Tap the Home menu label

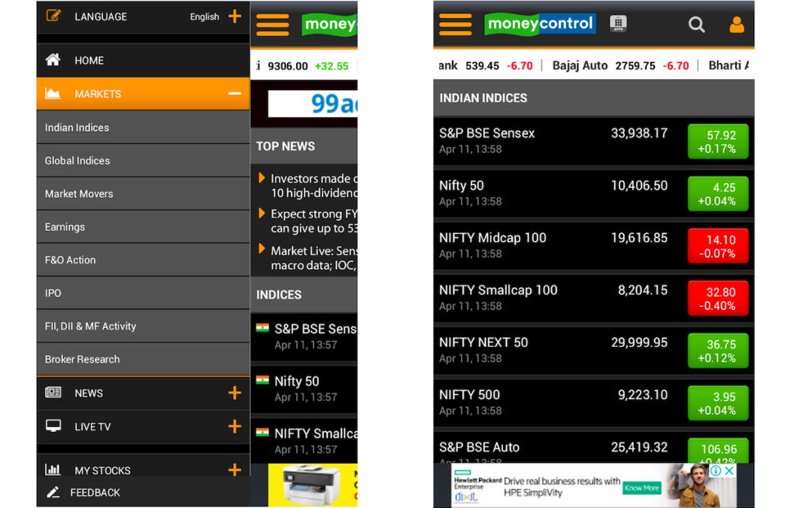89,61
